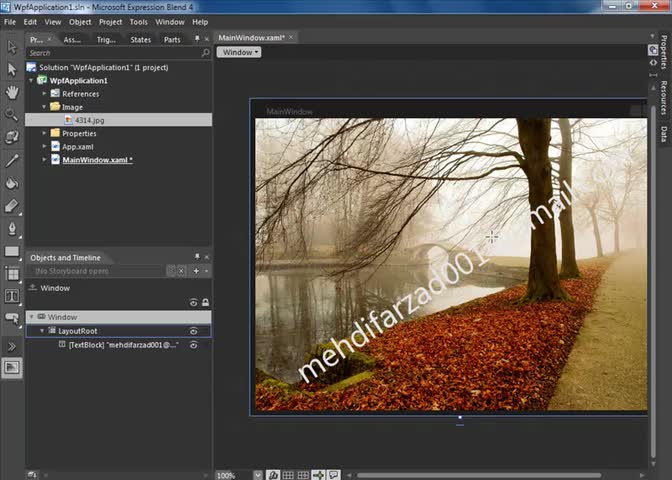
Task: Expand the References node
Action: coord(44,93)
